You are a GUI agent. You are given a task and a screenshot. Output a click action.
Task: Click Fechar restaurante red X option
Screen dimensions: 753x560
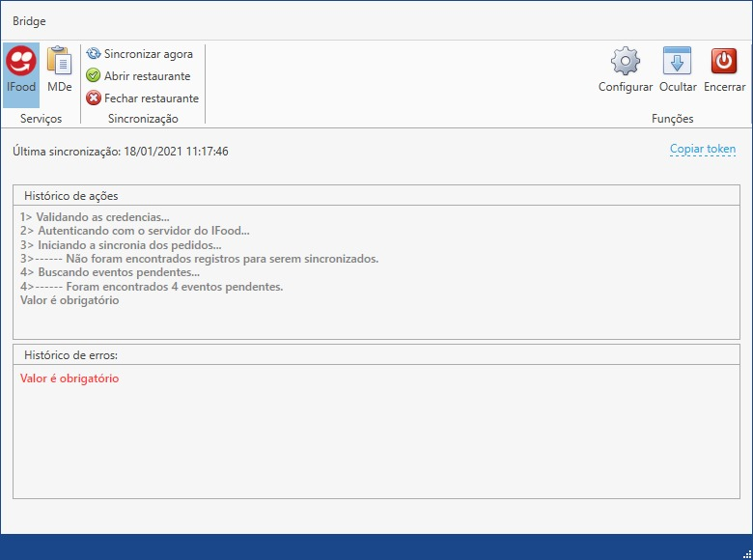tap(142, 98)
